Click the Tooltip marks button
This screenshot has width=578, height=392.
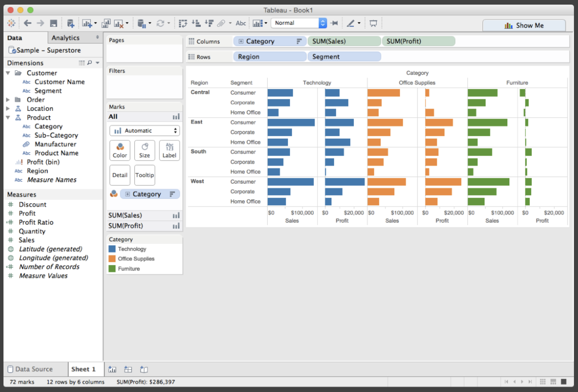coord(144,175)
